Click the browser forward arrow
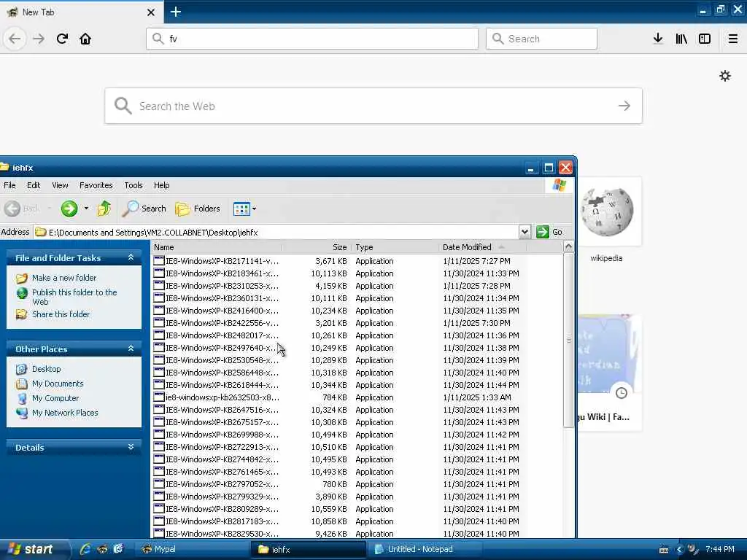Image resolution: width=747 pixels, height=560 pixels. coord(39,39)
